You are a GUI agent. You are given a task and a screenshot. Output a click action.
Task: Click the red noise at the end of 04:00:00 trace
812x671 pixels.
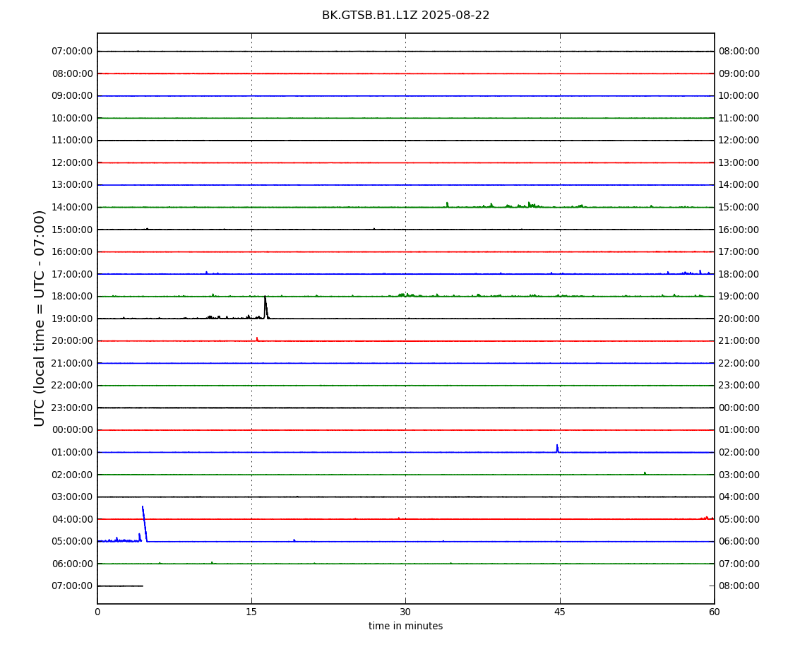(706, 518)
